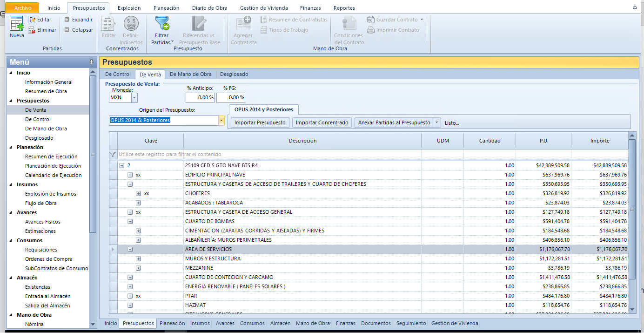Click Editar in the Partidas group
The height and width of the screenshot is (333, 644).
click(x=40, y=20)
